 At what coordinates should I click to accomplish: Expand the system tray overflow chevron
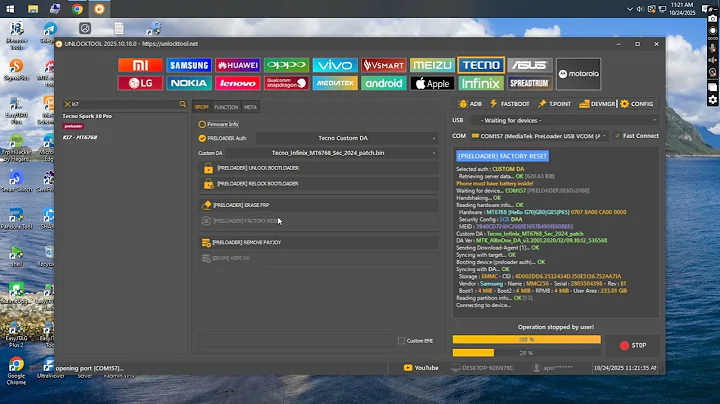[630, 9]
